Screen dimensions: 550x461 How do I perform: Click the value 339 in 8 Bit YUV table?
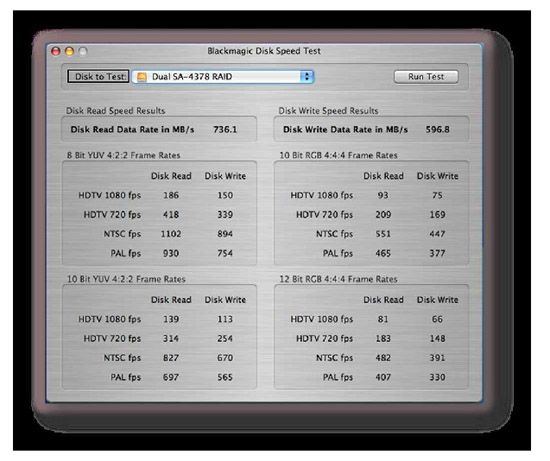(x=225, y=215)
